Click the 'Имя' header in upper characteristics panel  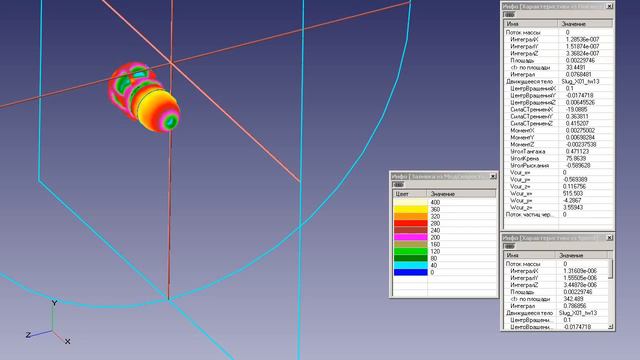531,24
